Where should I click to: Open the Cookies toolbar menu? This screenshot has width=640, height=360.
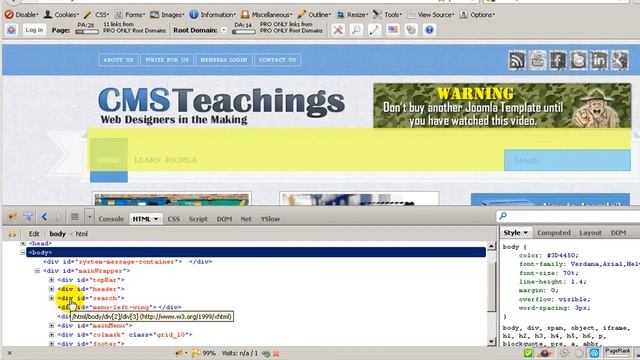pos(61,15)
